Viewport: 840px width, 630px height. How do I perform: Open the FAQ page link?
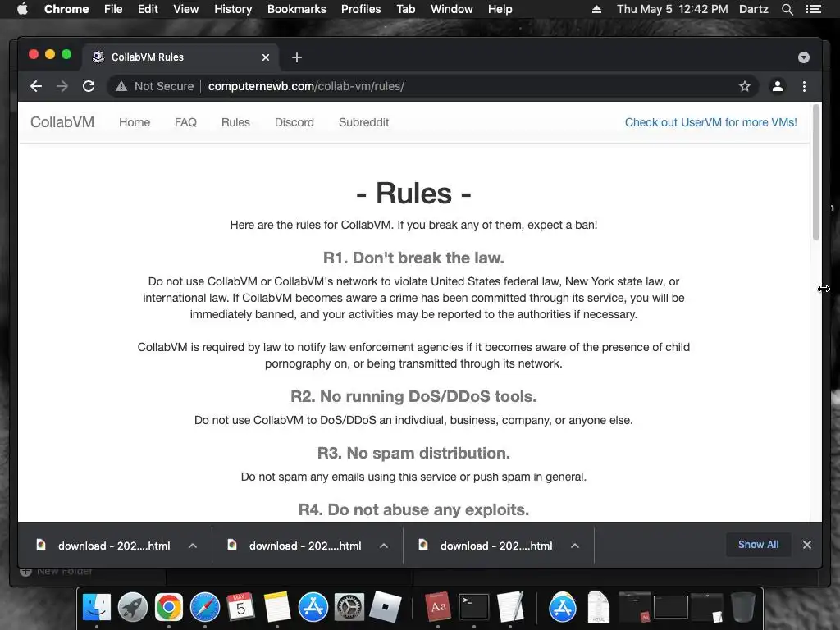coord(185,122)
